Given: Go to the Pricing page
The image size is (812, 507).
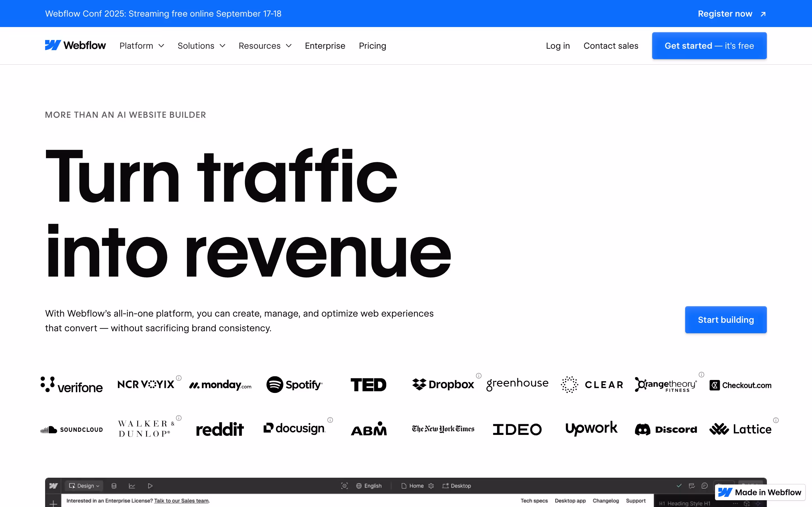Looking at the screenshot, I should (372, 46).
